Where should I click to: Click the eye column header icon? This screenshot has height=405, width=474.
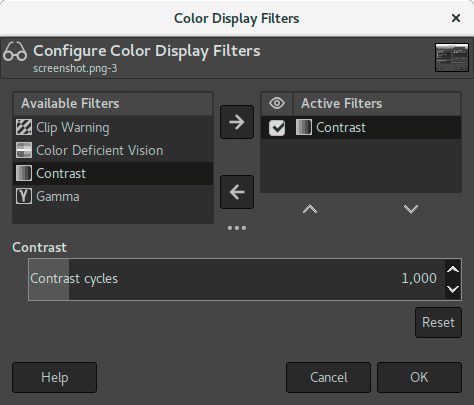pyautogui.click(x=277, y=103)
